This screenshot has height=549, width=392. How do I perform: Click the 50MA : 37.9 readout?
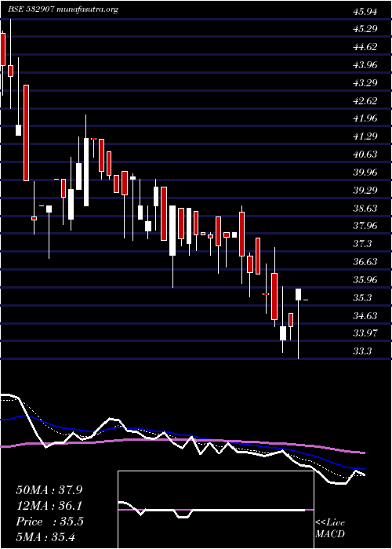point(49,490)
